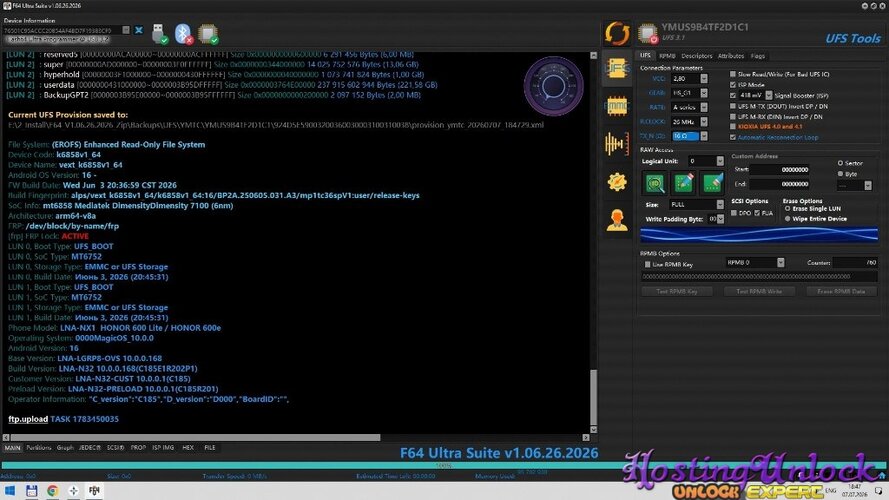Click the RAW Access read (magnifier) icon
Viewport: 889px width, 500px height.
[x=655, y=183]
